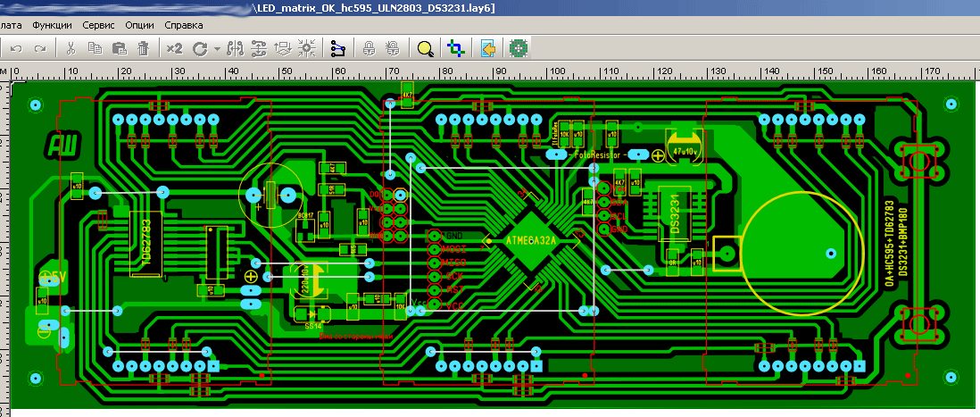Open the Опции menu
The image size is (980, 417).
(139, 26)
